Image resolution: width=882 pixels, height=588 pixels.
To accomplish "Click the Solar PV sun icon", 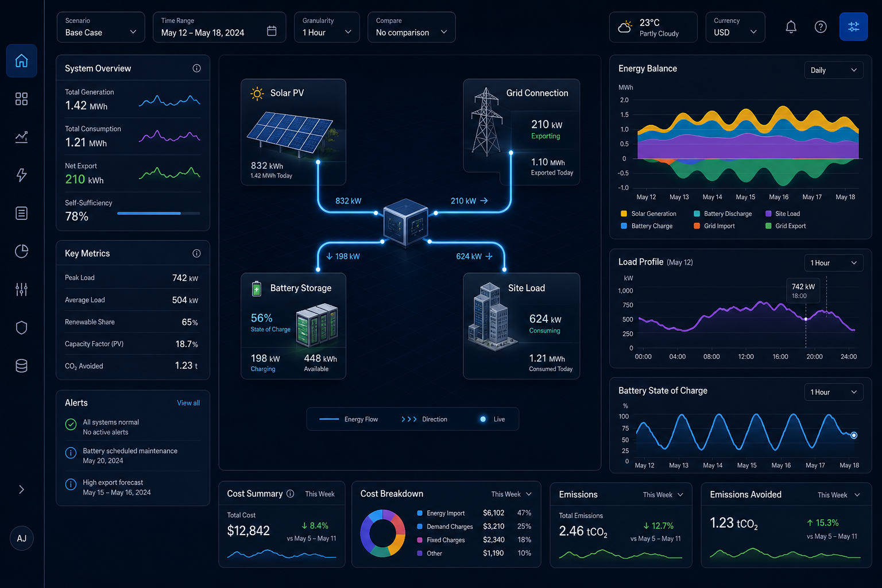I will pyautogui.click(x=257, y=93).
